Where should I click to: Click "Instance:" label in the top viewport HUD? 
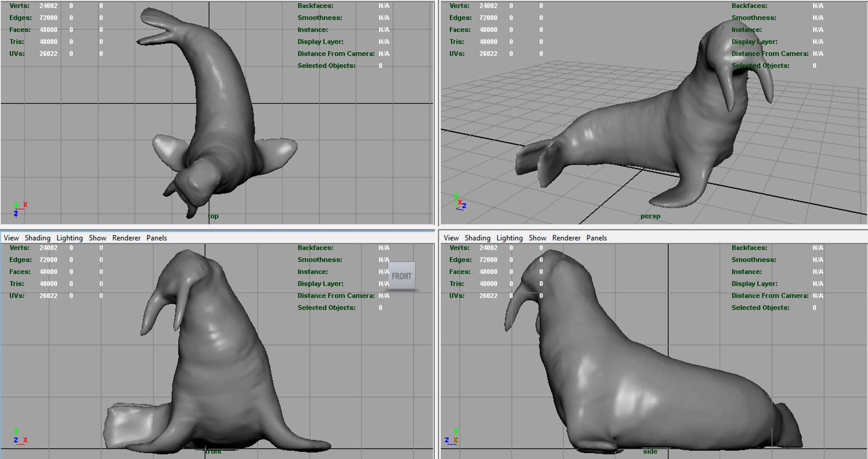(x=313, y=30)
